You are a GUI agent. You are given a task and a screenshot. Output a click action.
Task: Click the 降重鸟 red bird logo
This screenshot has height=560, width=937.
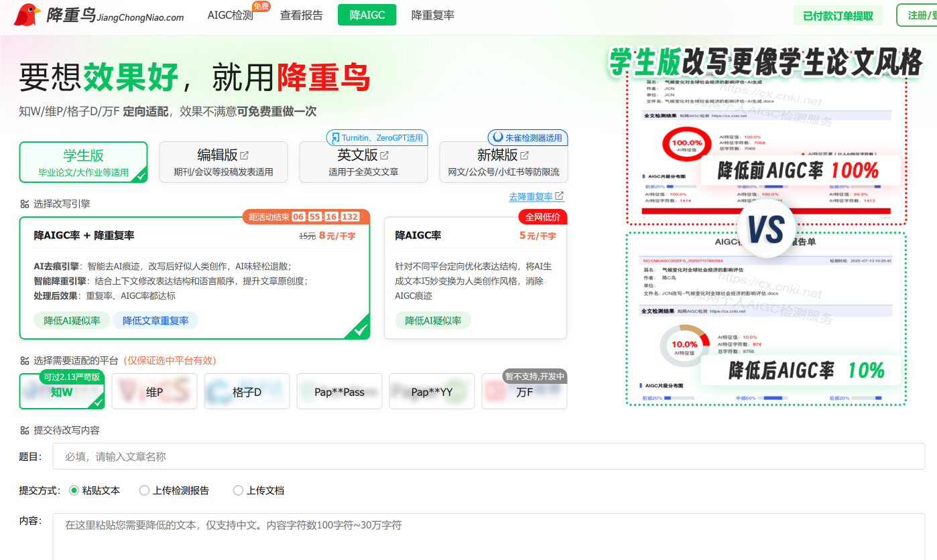pyautogui.click(x=27, y=15)
